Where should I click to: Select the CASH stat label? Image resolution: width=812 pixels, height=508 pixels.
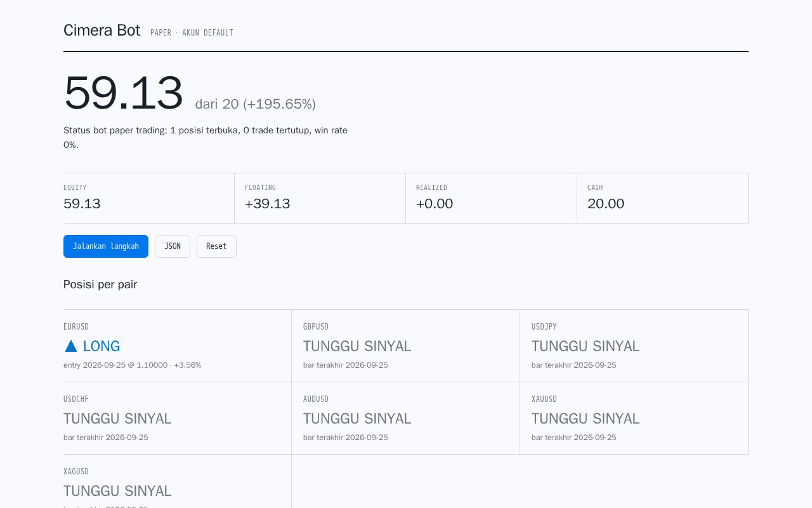coord(595,187)
